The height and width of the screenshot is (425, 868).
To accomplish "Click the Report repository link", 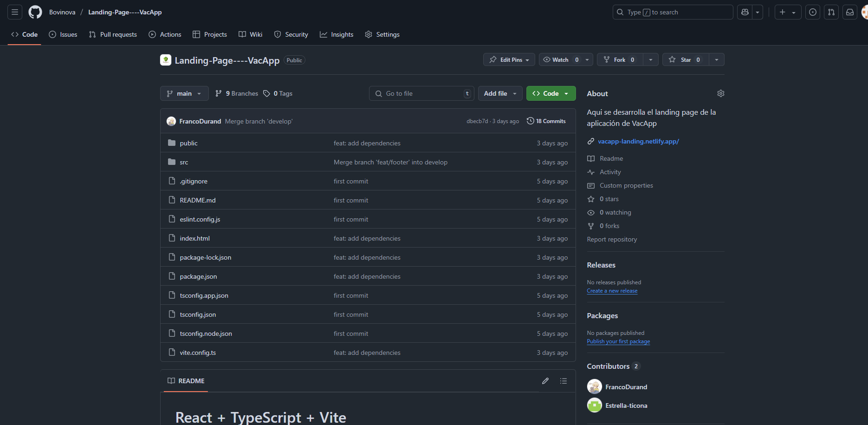I will (x=612, y=239).
